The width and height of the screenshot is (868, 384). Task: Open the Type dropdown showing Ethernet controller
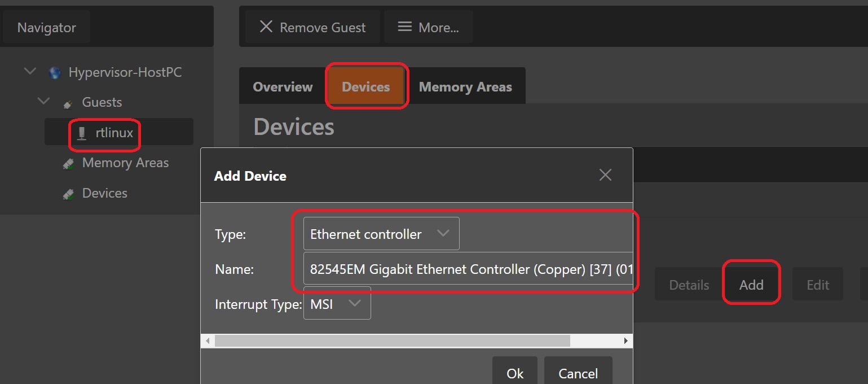point(381,234)
